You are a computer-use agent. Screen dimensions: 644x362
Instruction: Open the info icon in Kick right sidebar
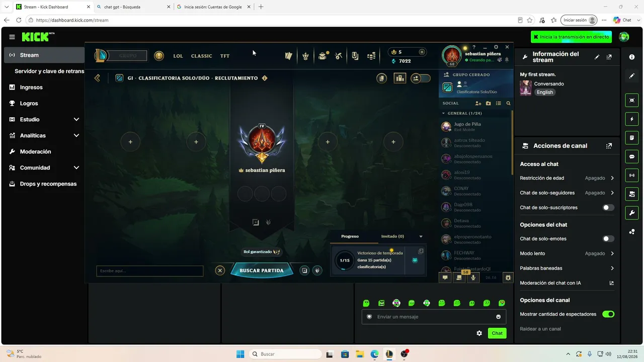tap(632, 57)
